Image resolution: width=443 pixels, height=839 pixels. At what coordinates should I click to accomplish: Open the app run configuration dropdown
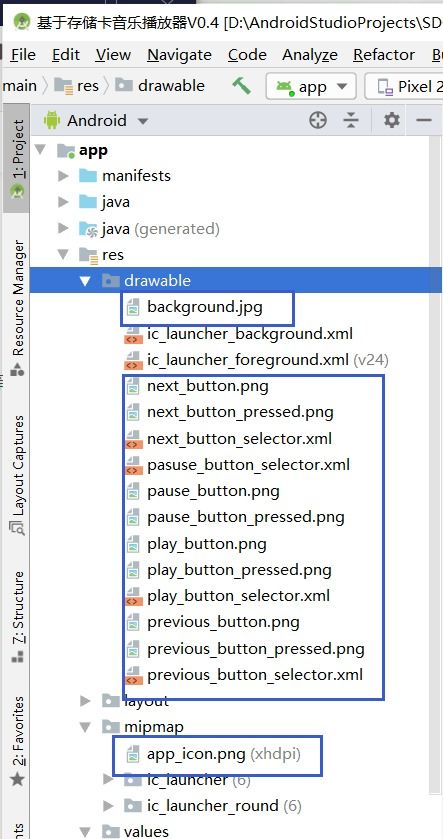[311, 86]
